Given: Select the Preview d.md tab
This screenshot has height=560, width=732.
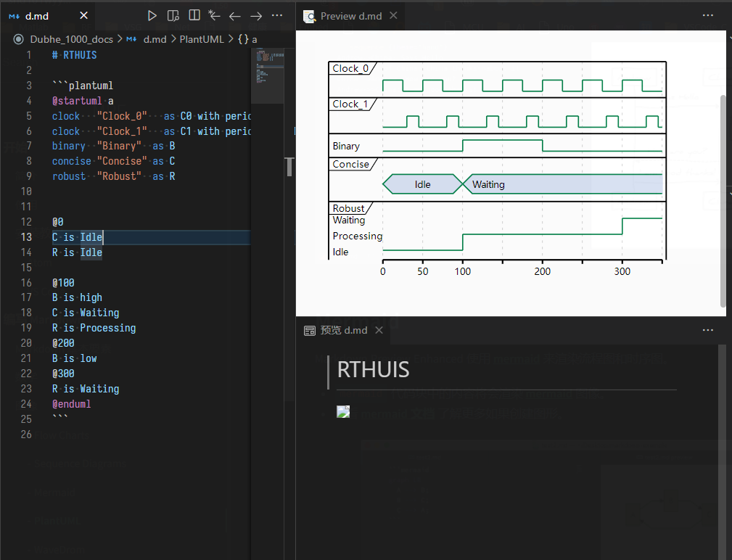Looking at the screenshot, I should coord(350,16).
